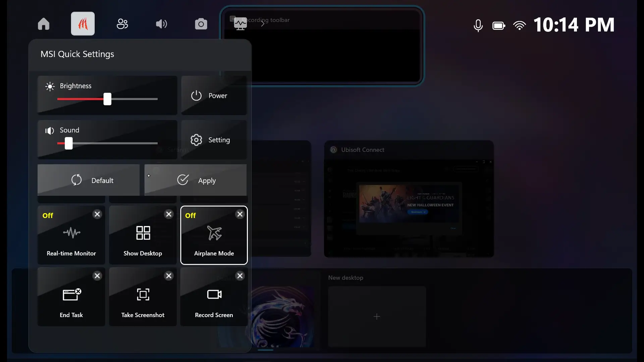Viewport: 644px width, 362px height.
Task: Click the Default reset button
Action: click(x=89, y=180)
